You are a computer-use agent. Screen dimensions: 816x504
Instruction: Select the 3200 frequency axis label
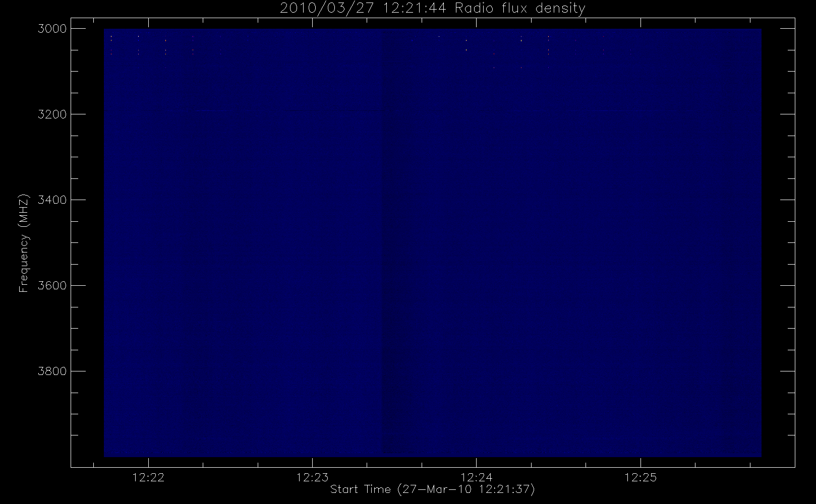coord(52,114)
